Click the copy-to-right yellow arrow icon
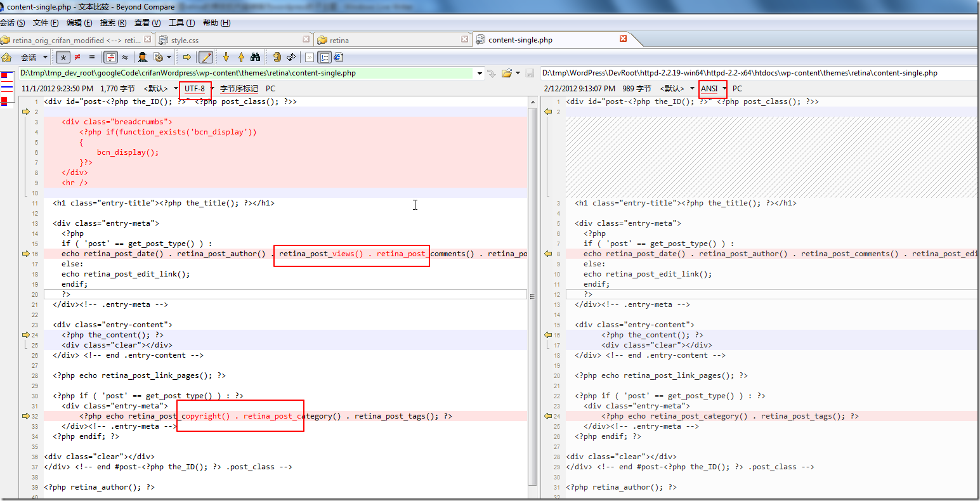 [x=187, y=57]
